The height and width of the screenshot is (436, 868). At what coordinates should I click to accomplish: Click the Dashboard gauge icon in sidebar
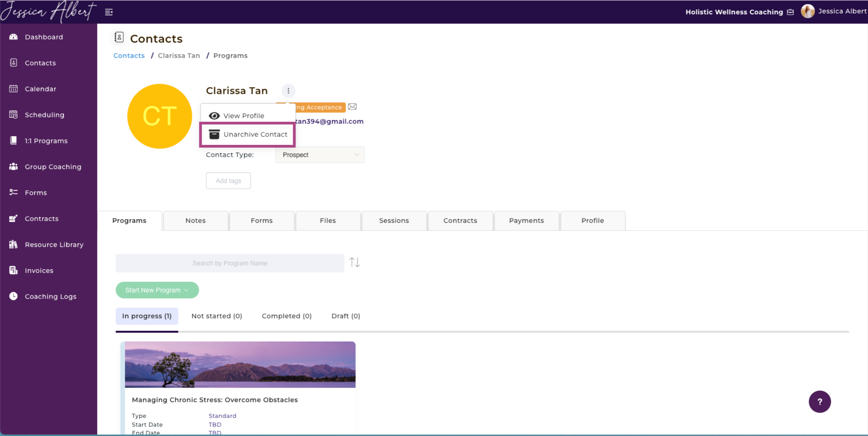tap(13, 37)
